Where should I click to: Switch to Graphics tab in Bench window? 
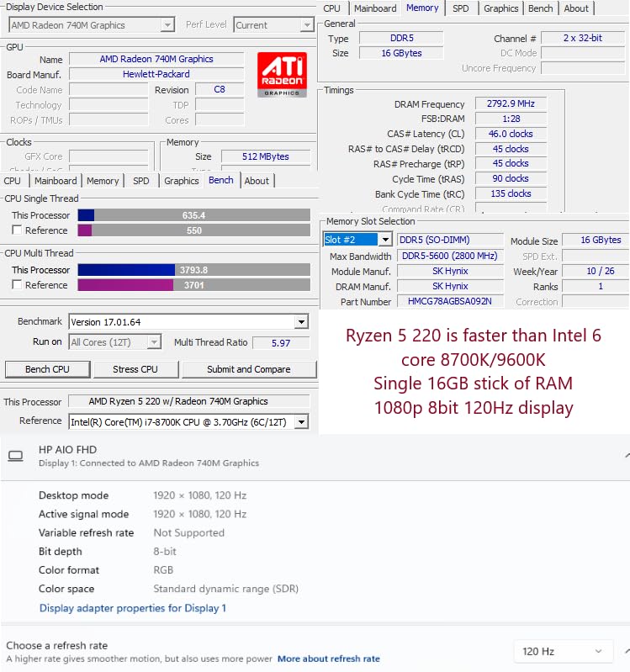[182, 181]
